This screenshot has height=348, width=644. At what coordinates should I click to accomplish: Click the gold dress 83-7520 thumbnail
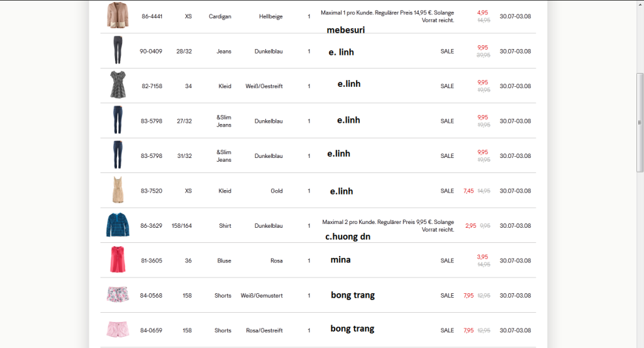(118, 190)
